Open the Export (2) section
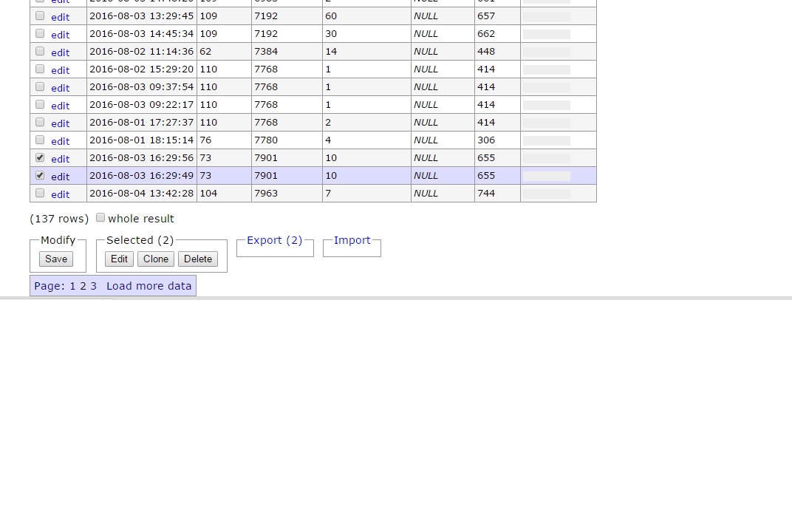This screenshot has width=792, height=532. pos(274,240)
